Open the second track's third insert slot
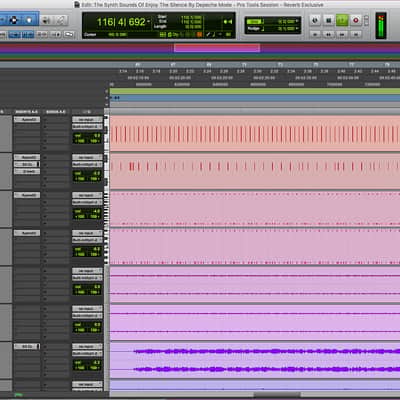The height and width of the screenshot is (400, 400). point(27,171)
